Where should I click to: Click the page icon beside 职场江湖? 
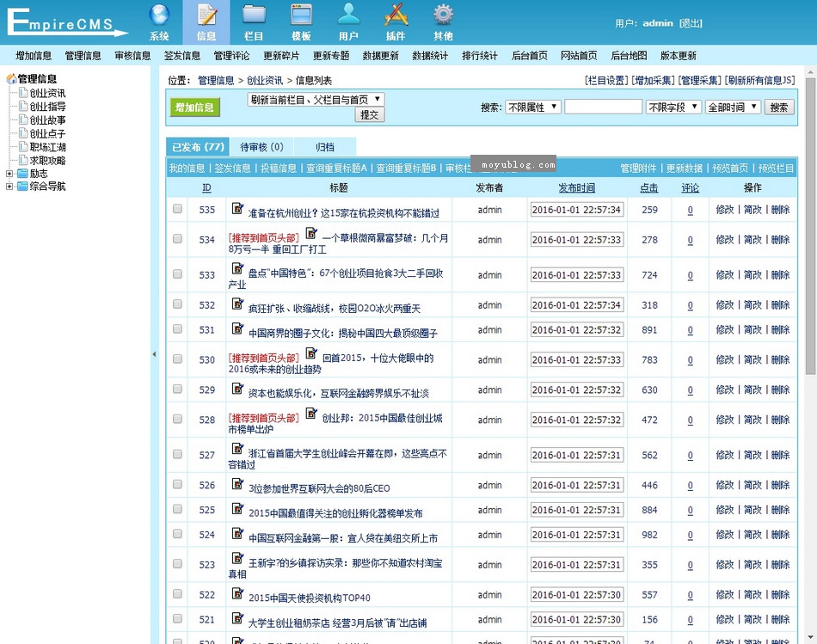click(23, 146)
